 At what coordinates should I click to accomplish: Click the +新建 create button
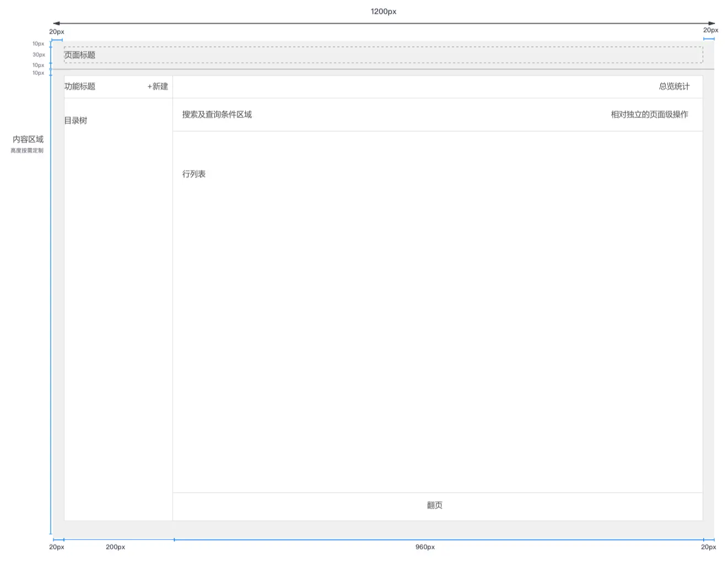(x=158, y=87)
